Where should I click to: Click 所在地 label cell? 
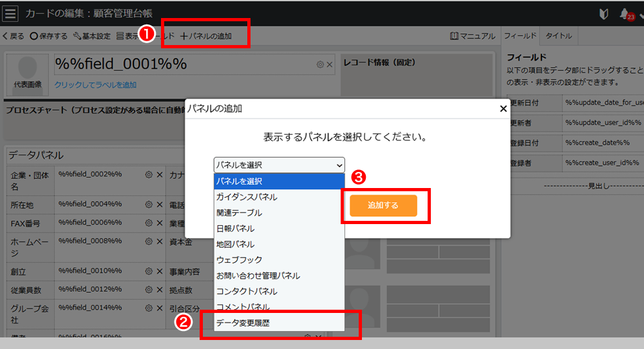(x=30, y=205)
